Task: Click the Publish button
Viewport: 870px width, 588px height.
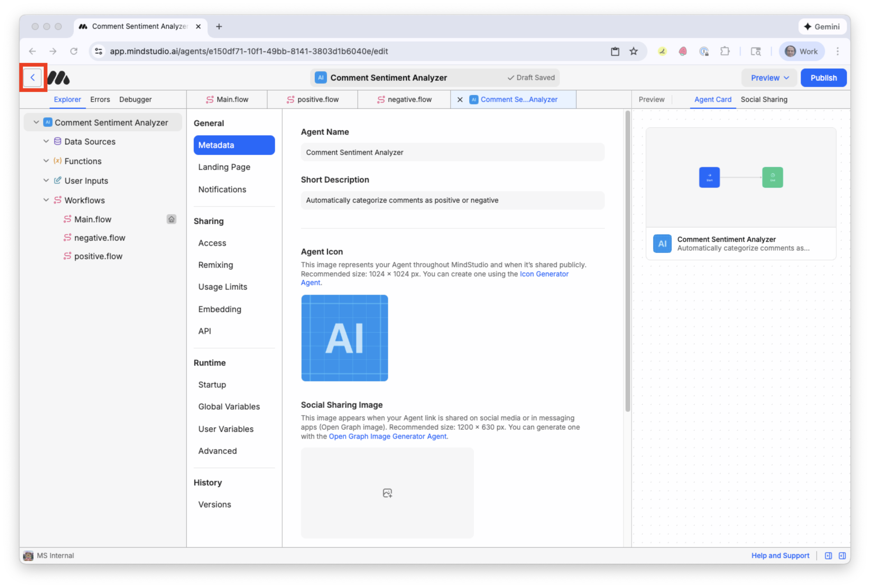Action: 823,78
